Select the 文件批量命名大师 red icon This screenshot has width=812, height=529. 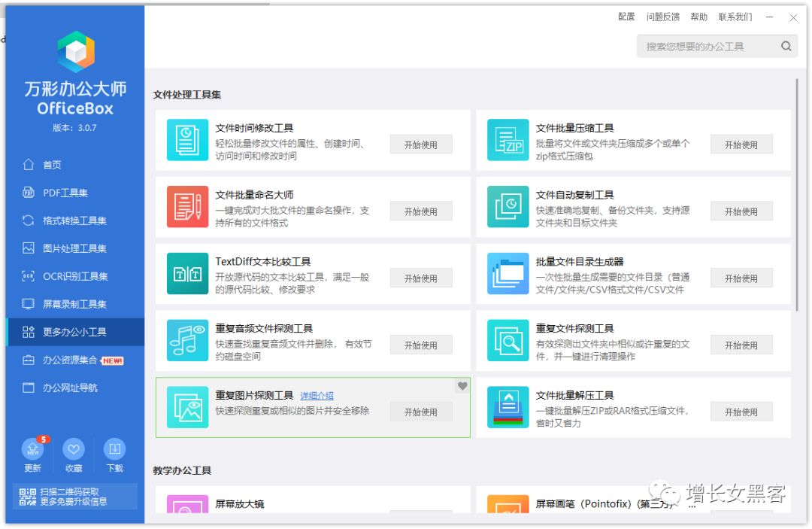click(x=187, y=207)
